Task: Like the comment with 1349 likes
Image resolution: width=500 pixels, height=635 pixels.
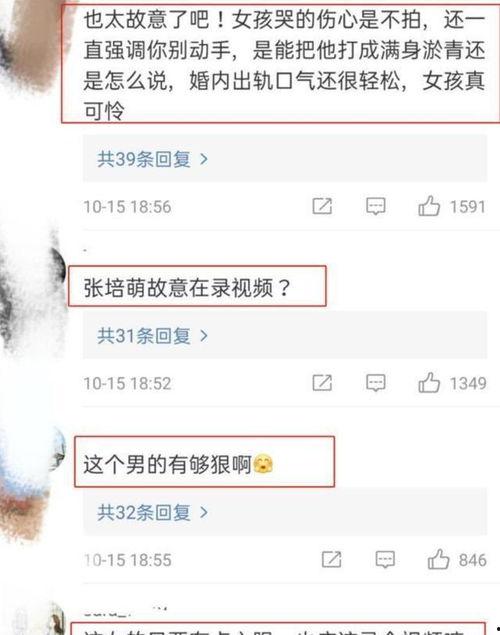Action: (429, 383)
